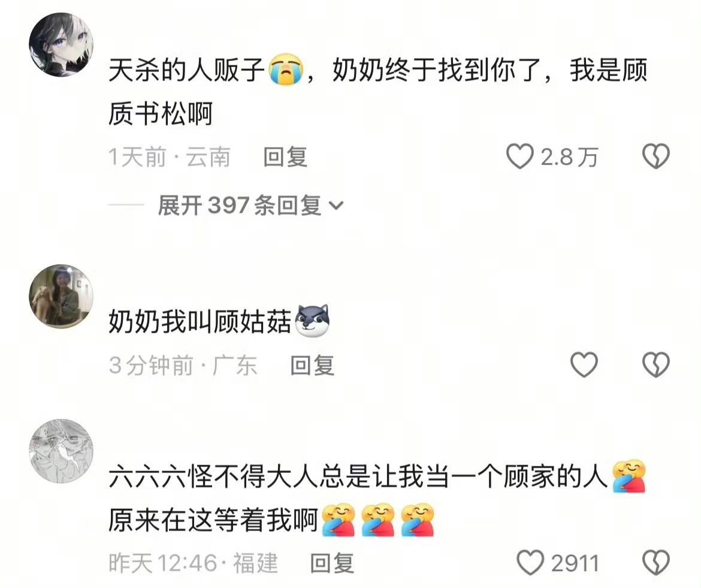Image resolution: width=701 pixels, height=588 pixels.
Task: Tap the last hugging emoji after 原来在这等着我啊
Action: (418, 520)
